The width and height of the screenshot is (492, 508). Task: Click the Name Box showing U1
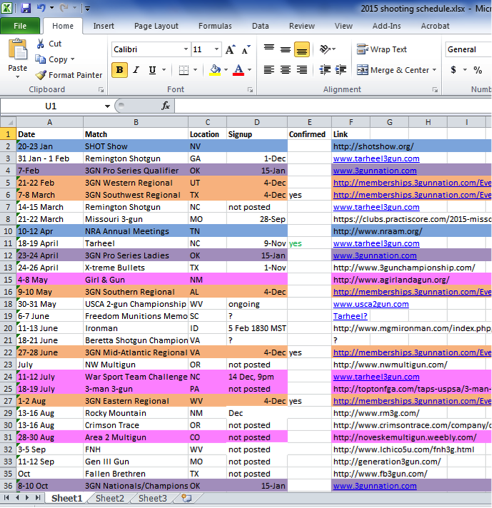52,106
